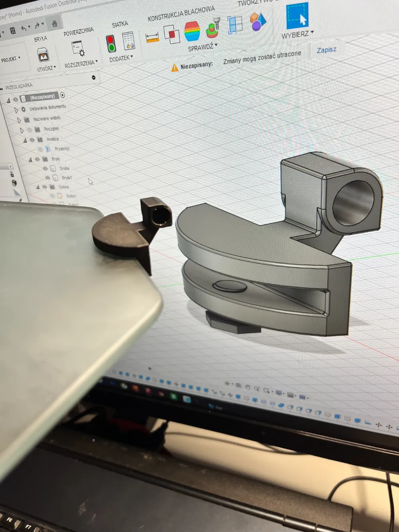This screenshot has width=399, height=532.
Task: Activate the Wybierz selection tool icon
Action: 297,16
